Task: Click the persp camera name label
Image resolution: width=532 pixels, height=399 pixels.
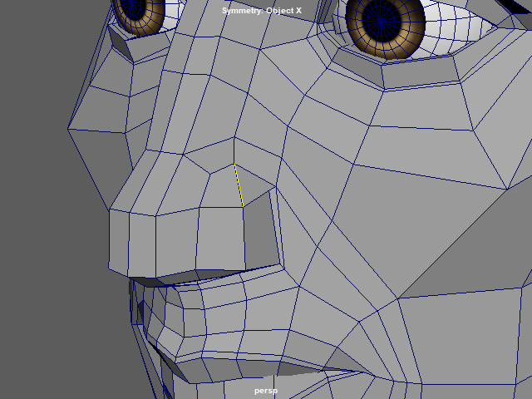Action: tap(266, 390)
